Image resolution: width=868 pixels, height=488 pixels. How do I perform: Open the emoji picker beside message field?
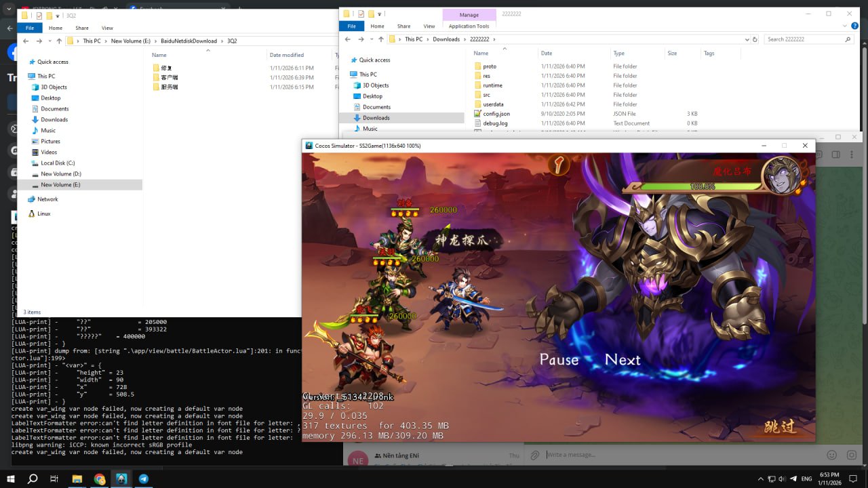pyautogui.click(x=832, y=455)
